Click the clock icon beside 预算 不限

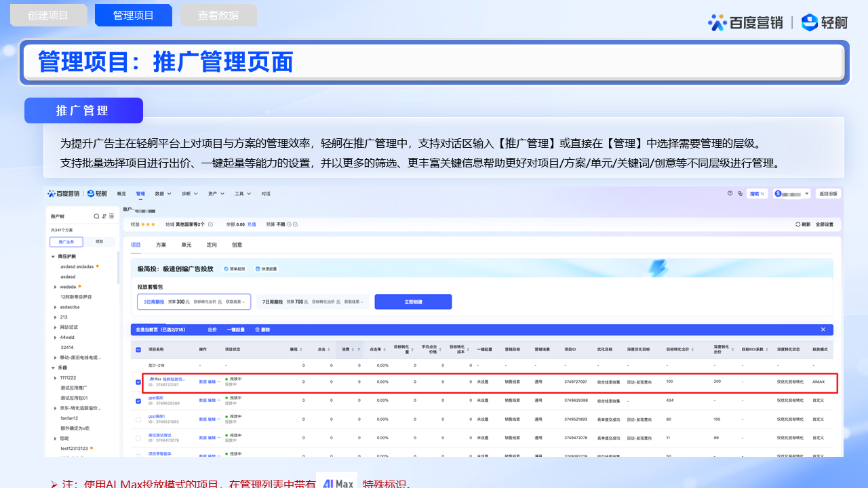click(x=289, y=224)
